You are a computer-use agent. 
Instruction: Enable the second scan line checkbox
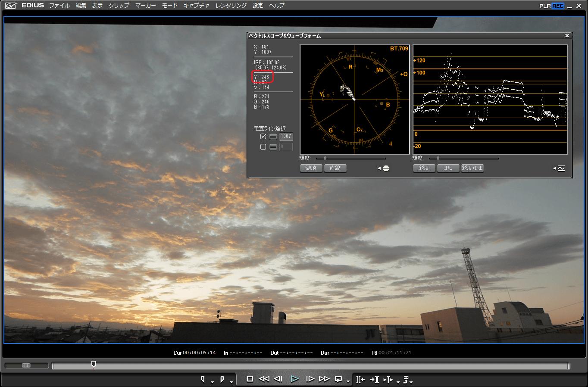[263, 147]
